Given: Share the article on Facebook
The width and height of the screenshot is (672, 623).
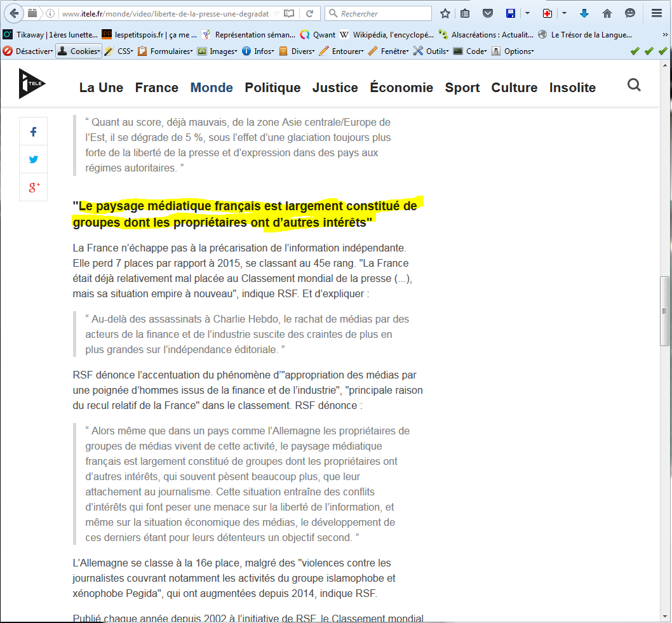Looking at the screenshot, I should [34, 132].
